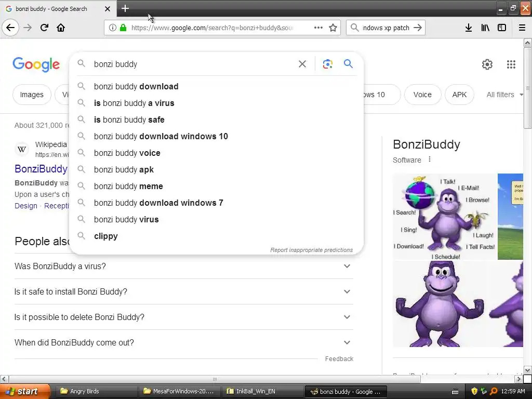Expand 'Was BonziBuddy a virus?' question
This screenshot has height=399, width=532.
pos(184,267)
